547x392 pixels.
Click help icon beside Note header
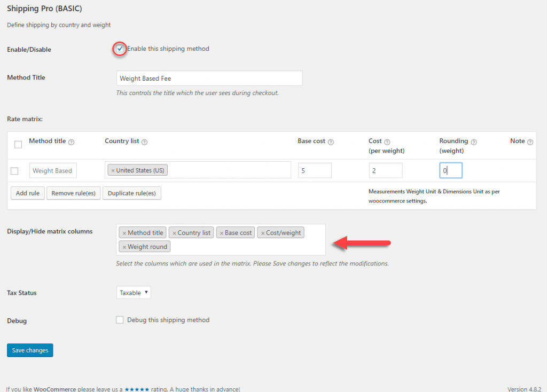[x=530, y=142]
